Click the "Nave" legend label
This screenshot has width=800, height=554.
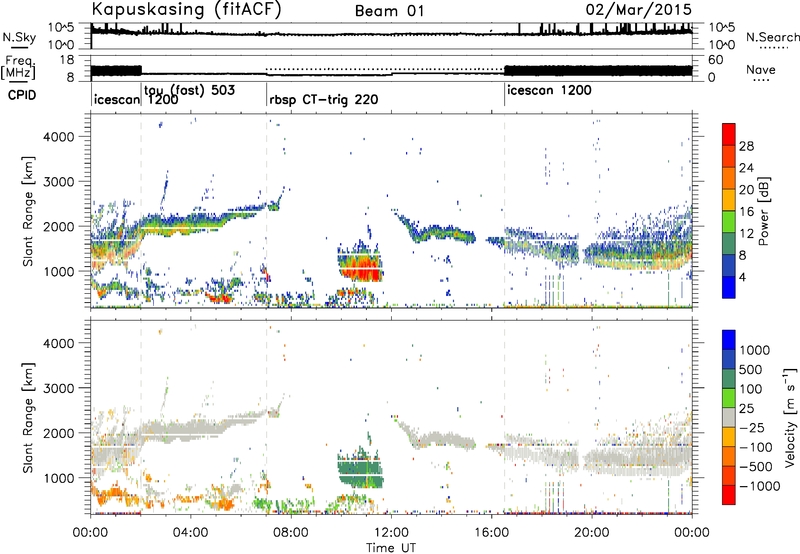761,70
